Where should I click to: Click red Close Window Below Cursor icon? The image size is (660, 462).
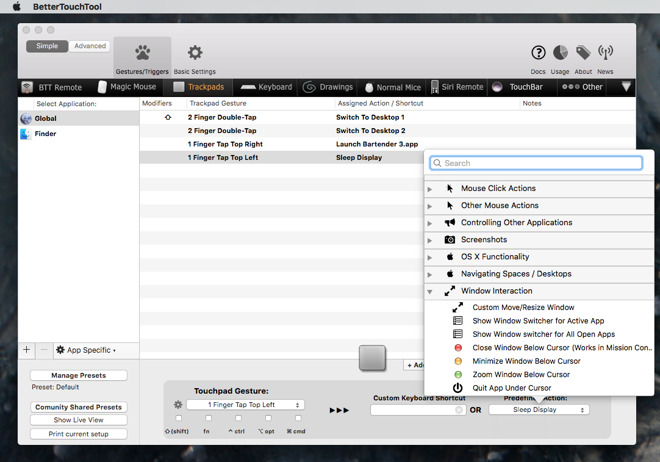tap(458, 348)
